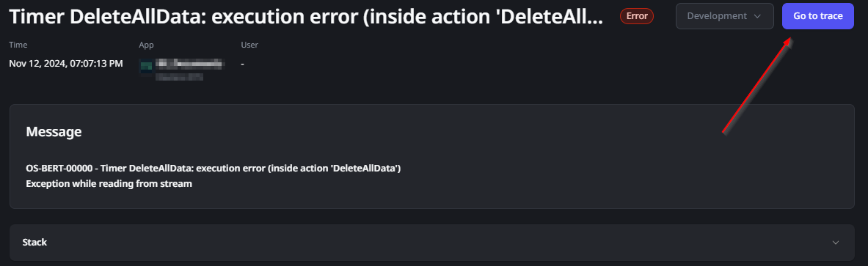Click the Message heading
The height and width of the screenshot is (266, 868).
54,132
